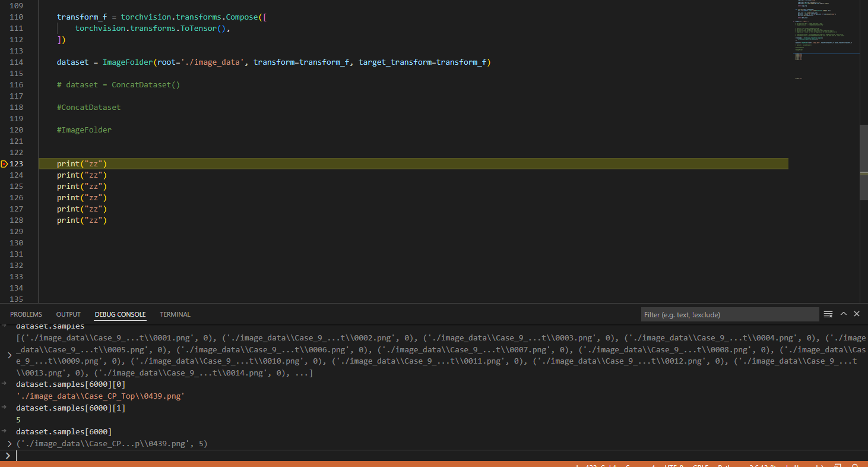Expand the dataset.samples list result
Screen dimensions: 868x467
9,355
